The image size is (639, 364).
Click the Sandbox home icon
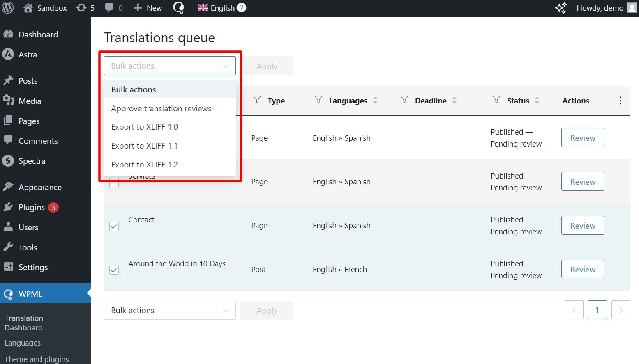(x=28, y=8)
